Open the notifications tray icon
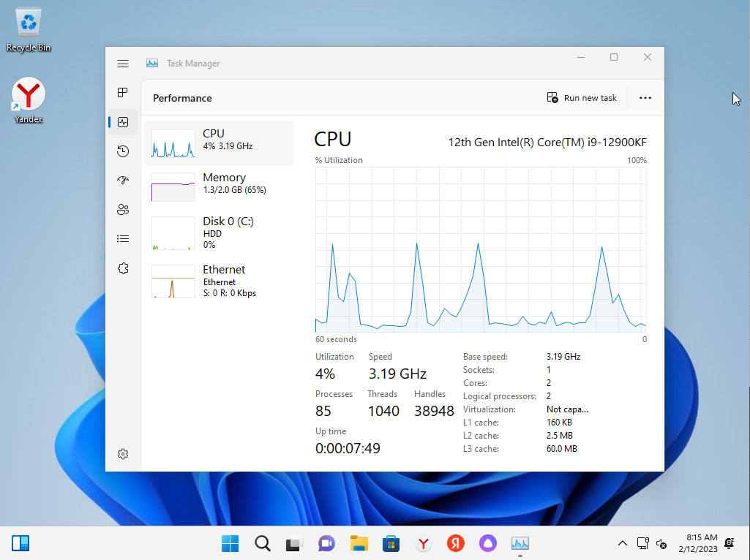Viewport: 750px width, 560px height. [730, 543]
